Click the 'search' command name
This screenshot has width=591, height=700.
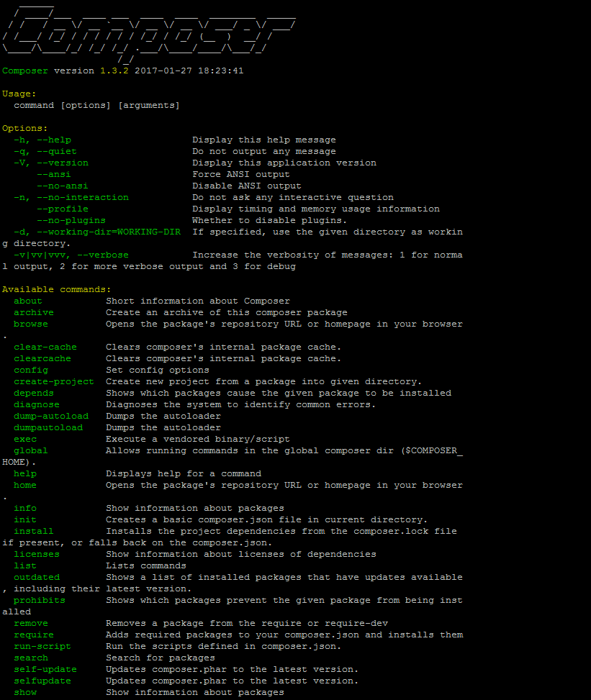[31, 658]
